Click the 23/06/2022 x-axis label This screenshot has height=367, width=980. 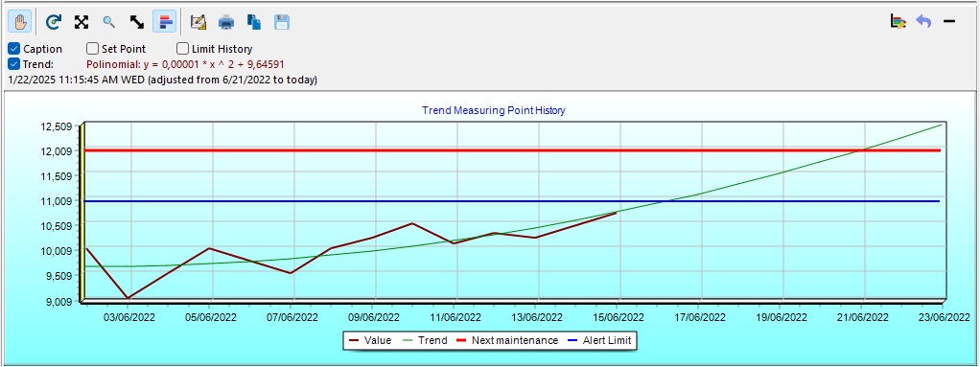click(944, 317)
